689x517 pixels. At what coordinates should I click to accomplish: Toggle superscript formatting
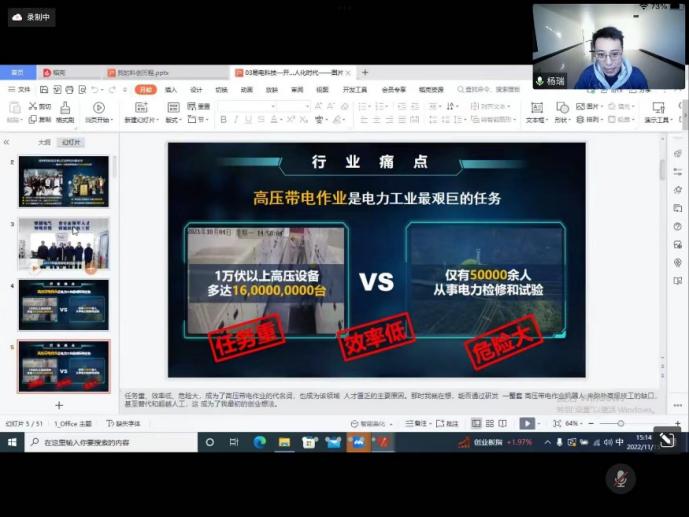point(290,119)
